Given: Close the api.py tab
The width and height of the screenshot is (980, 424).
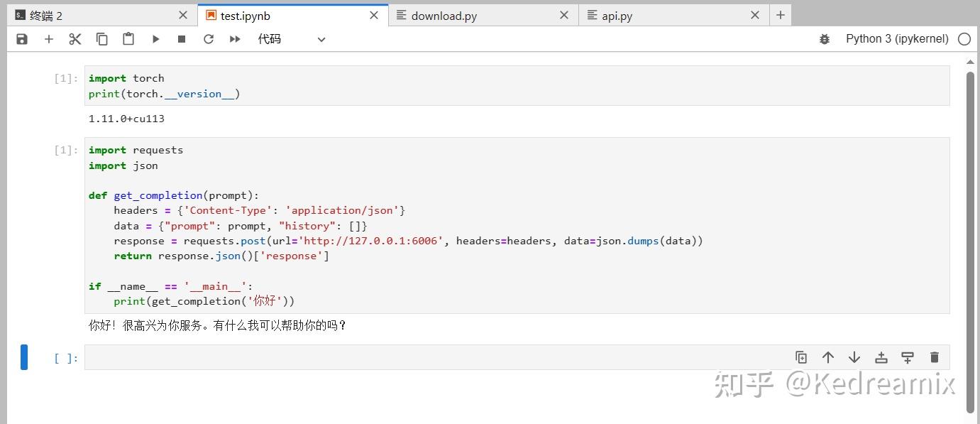Looking at the screenshot, I should [755, 15].
